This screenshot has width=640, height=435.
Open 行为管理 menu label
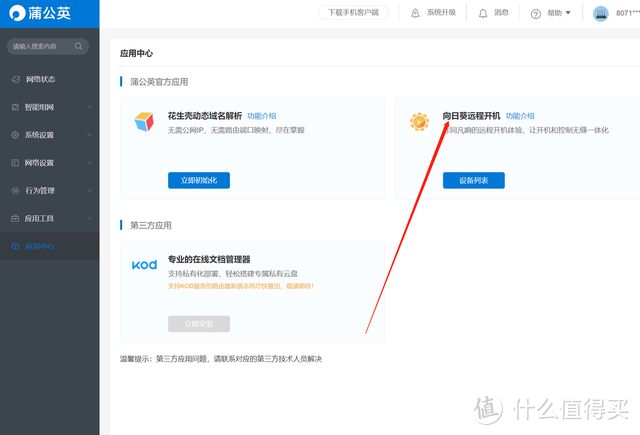pos(40,191)
